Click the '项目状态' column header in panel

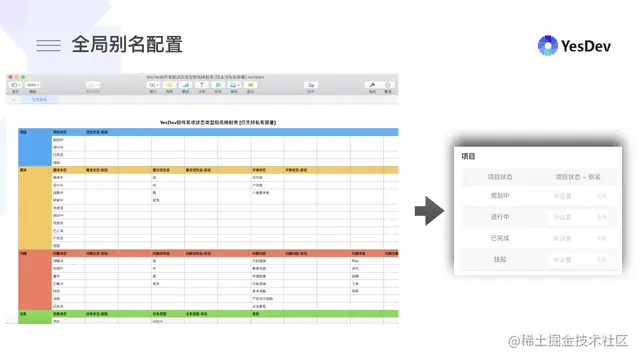[500, 177]
